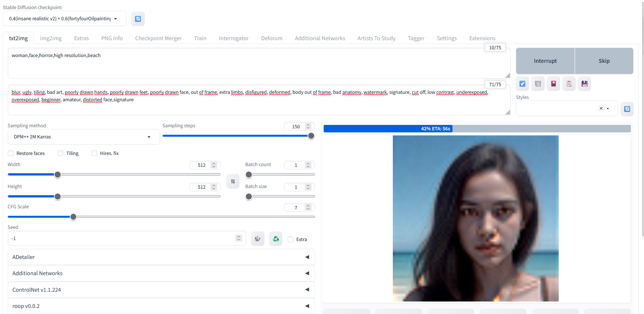Show extra networks with the red card icon
The width and height of the screenshot is (644, 314).
553,84
